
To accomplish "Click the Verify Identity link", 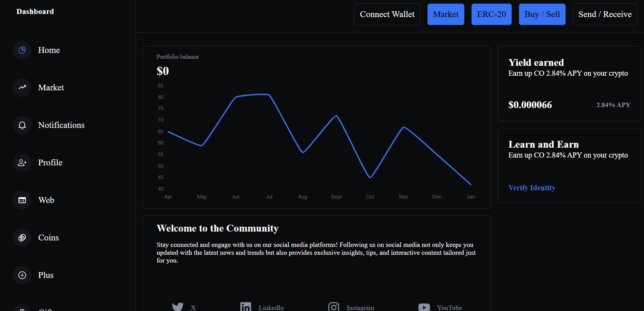I will [532, 188].
